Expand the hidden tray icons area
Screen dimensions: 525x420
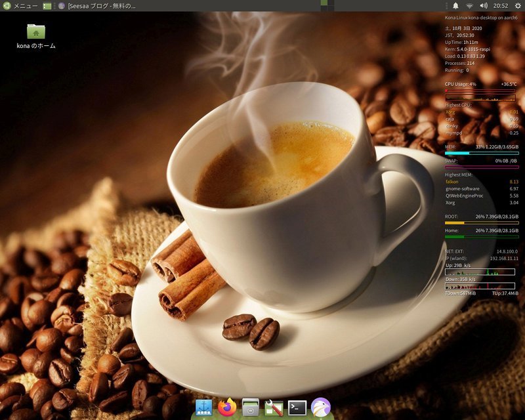click(x=447, y=6)
